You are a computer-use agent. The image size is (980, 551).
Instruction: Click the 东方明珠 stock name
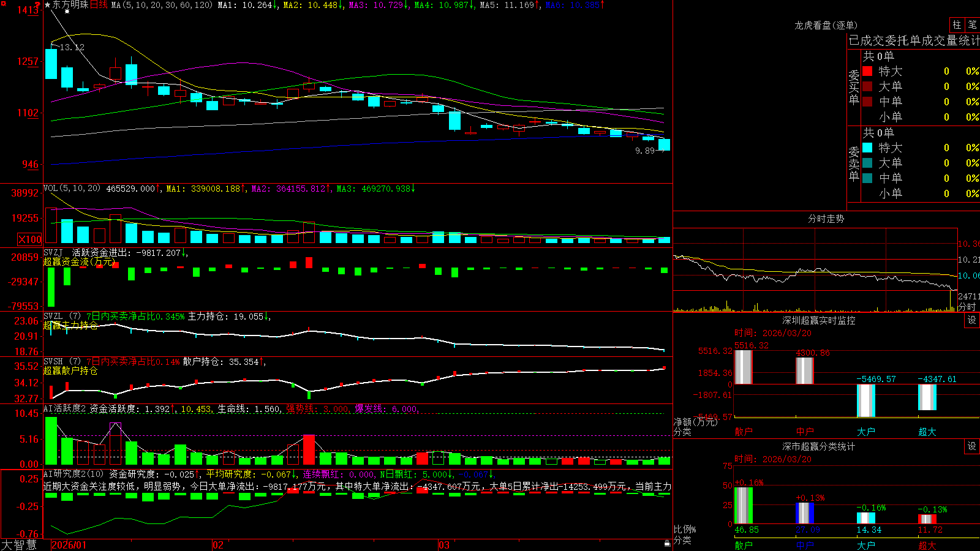pos(70,5)
